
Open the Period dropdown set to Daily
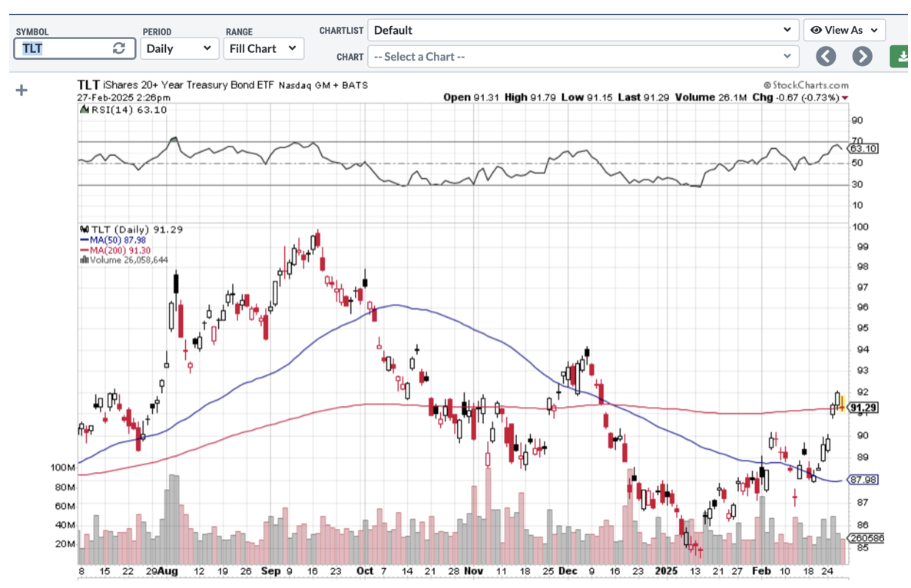coord(179,48)
